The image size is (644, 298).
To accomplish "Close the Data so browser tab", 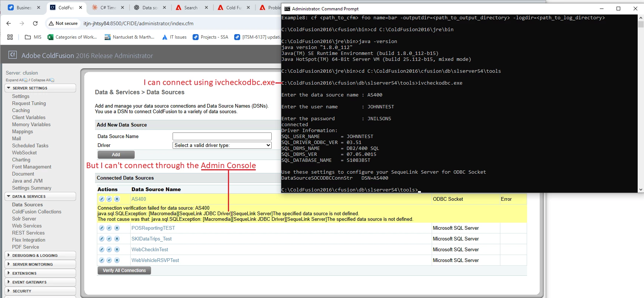I will [164, 7].
